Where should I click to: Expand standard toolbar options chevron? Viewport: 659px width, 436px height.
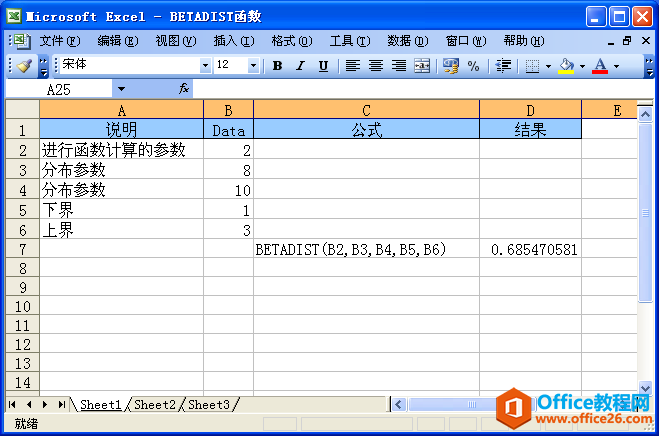coord(43,66)
